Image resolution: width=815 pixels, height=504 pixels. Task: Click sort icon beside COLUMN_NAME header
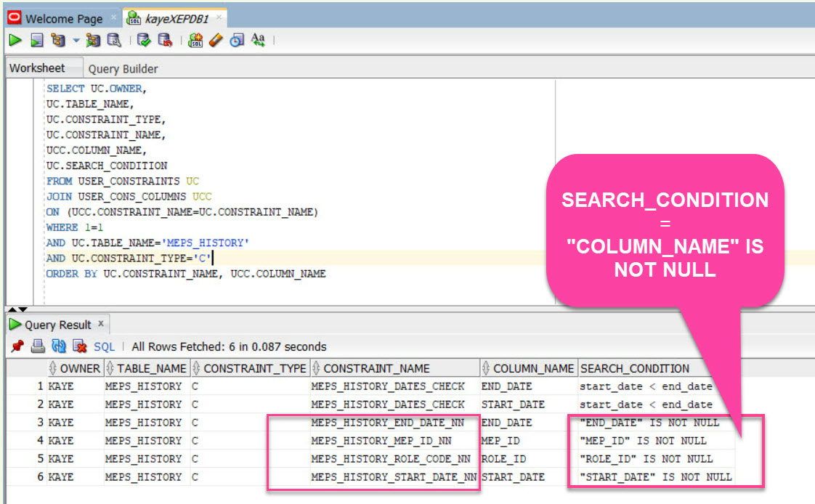pos(485,368)
